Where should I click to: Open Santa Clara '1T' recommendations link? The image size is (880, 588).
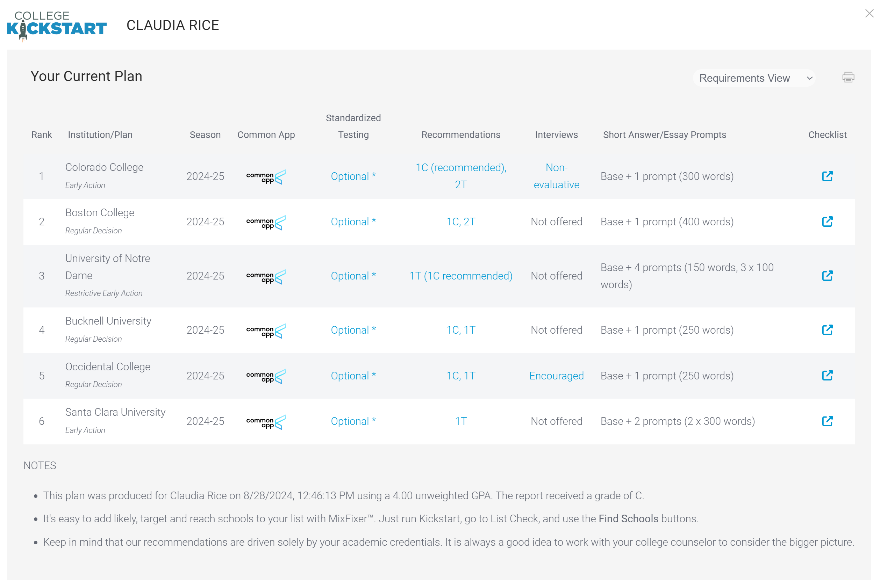click(461, 421)
